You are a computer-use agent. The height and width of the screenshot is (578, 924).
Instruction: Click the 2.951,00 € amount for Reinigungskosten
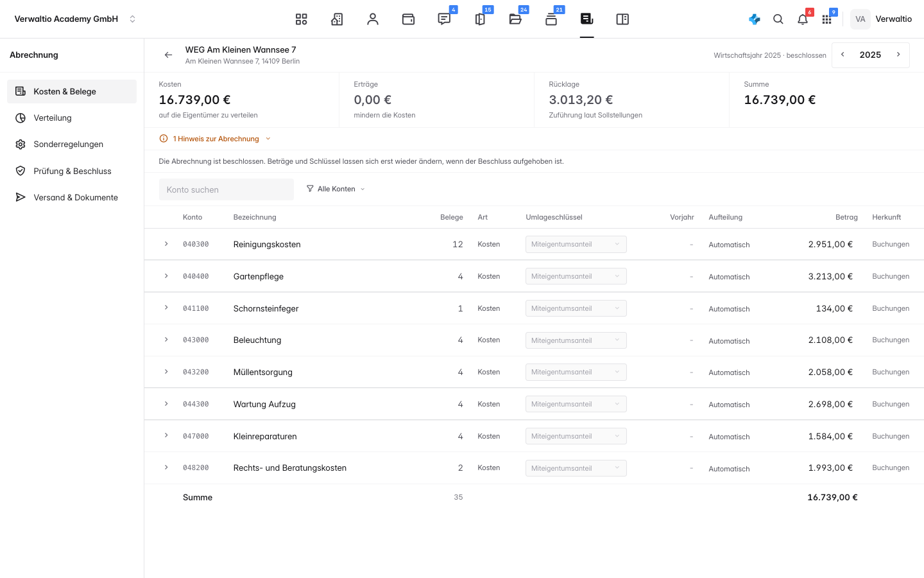(x=830, y=244)
